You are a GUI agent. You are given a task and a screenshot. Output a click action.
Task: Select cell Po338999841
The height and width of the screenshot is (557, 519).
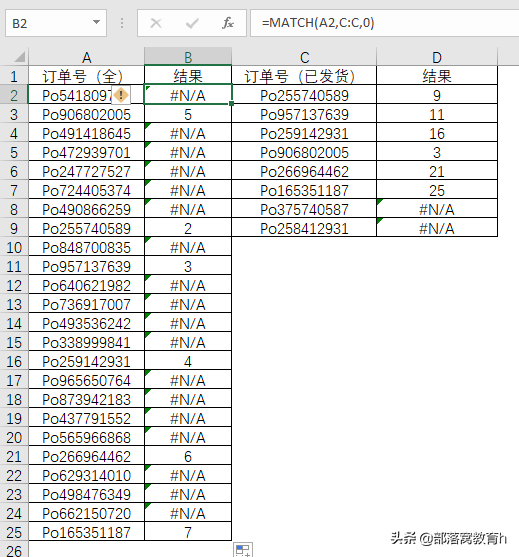pyautogui.click(x=86, y=342)
